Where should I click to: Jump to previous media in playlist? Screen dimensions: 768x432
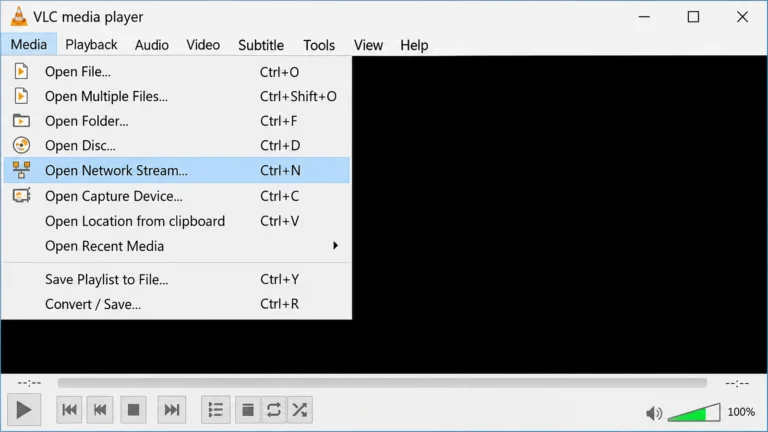click(69, 410)
